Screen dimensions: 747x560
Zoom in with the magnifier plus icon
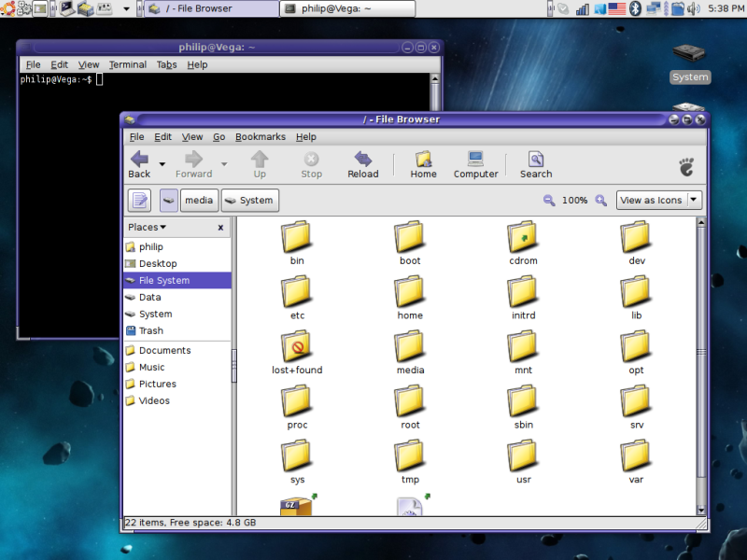[x=600, y=201]
